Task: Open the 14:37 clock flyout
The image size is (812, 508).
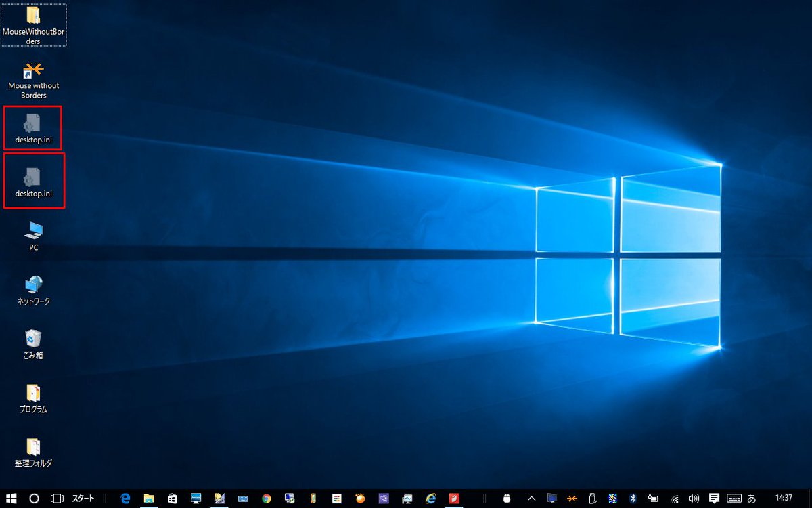Action: tap(784, 498)
